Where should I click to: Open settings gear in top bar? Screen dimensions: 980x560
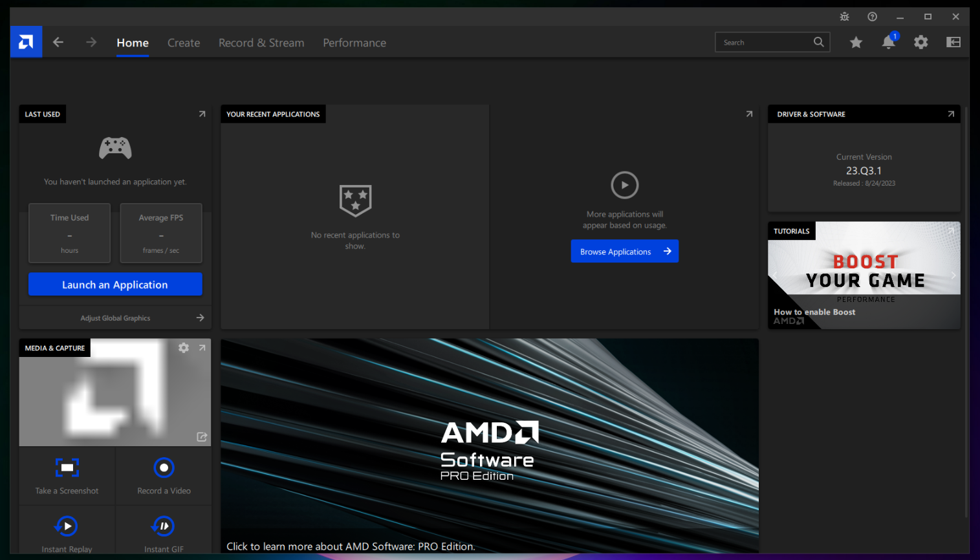coord(921,42)
